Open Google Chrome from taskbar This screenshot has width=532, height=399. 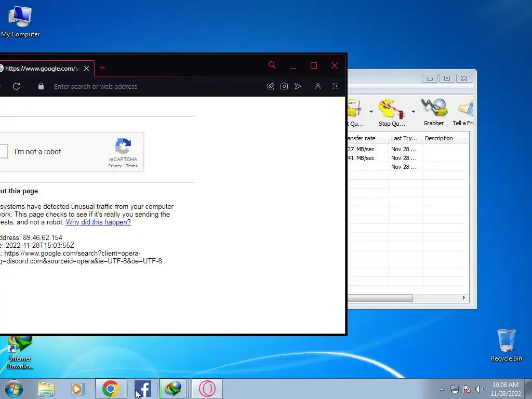(110, 389)
